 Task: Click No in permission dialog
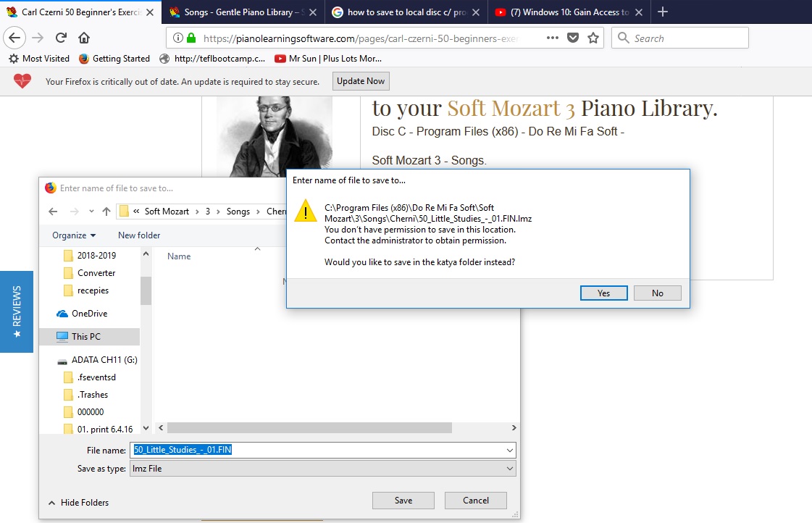coord(658,293)
